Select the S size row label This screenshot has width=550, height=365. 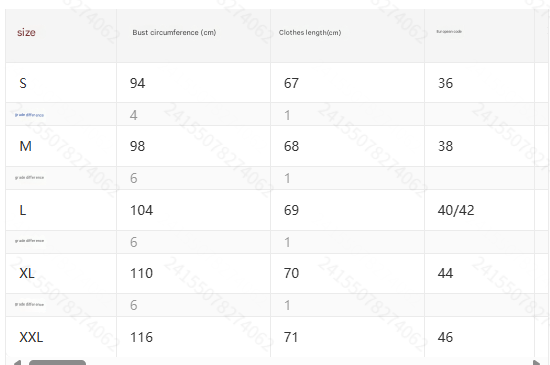point(23,83)
